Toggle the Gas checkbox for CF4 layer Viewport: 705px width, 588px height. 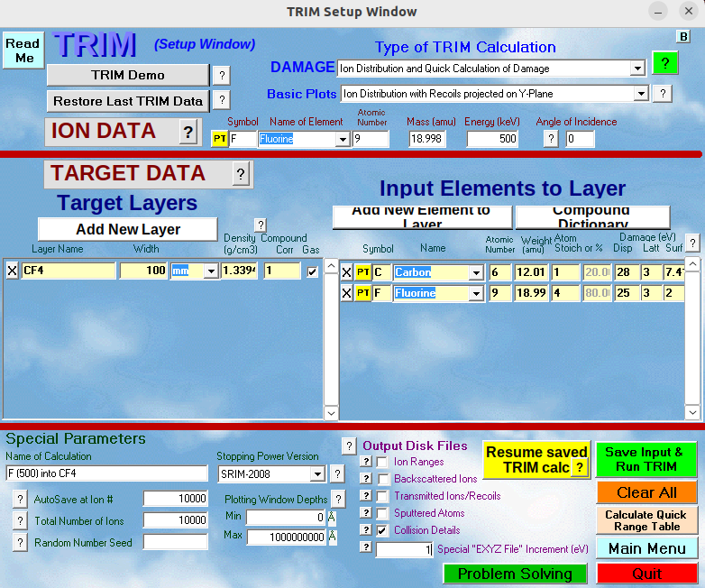(312, 271)
